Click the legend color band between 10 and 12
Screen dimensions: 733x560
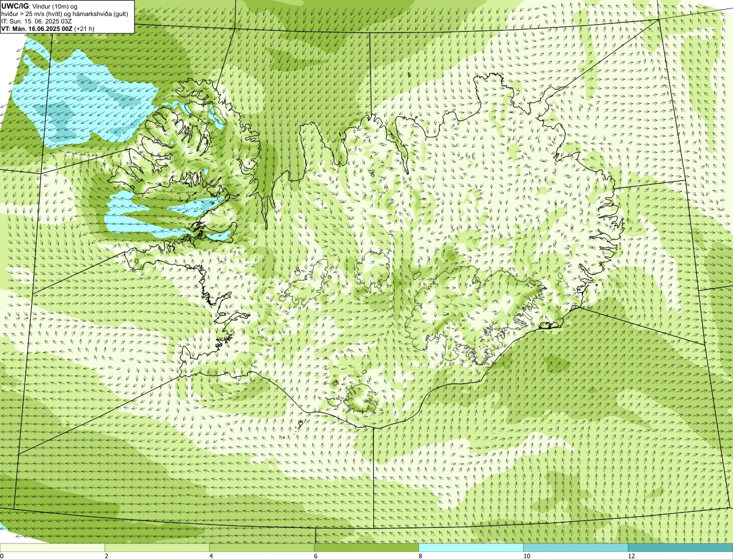(576, 547)
